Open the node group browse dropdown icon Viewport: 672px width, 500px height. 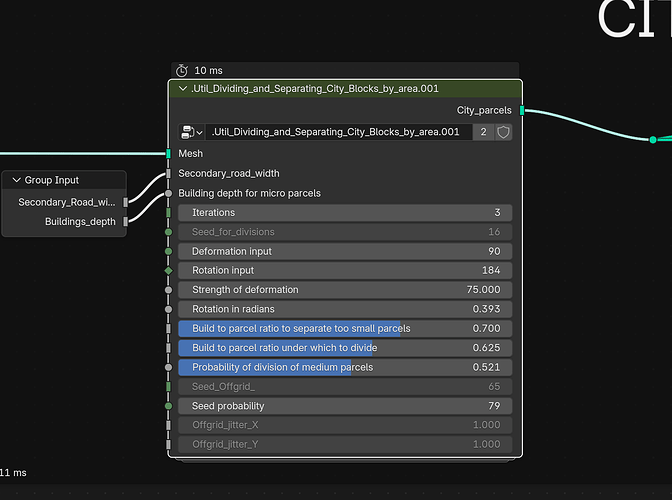[x=192, y=132]
